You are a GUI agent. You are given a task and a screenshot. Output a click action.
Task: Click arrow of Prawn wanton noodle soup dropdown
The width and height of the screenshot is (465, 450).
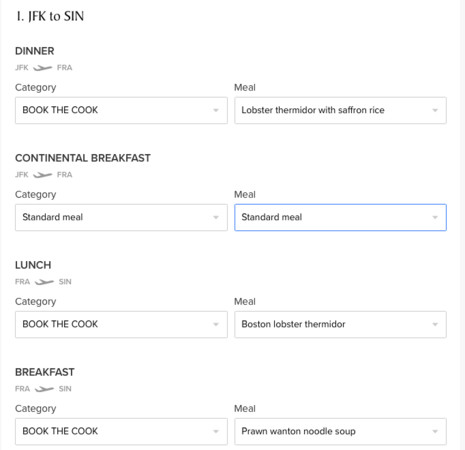click(435, 431)
